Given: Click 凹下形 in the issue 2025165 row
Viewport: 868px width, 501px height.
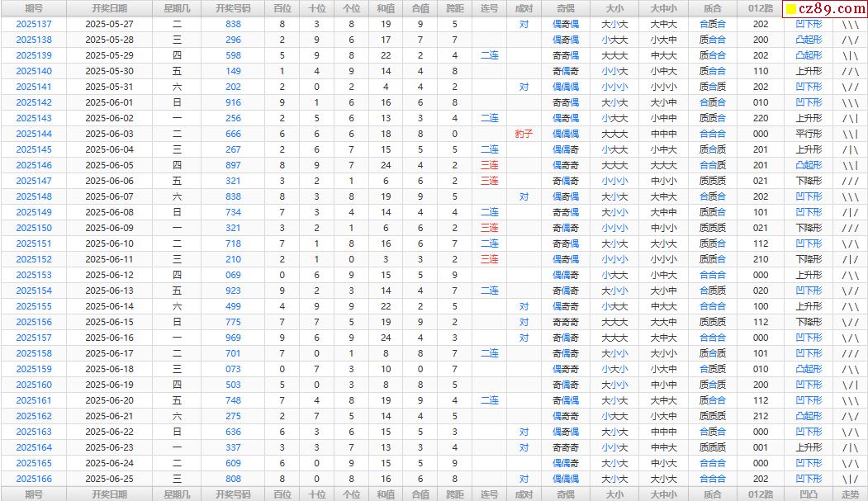Looking at the screenshot, I should pyautogui.click(x=809, y=463).
